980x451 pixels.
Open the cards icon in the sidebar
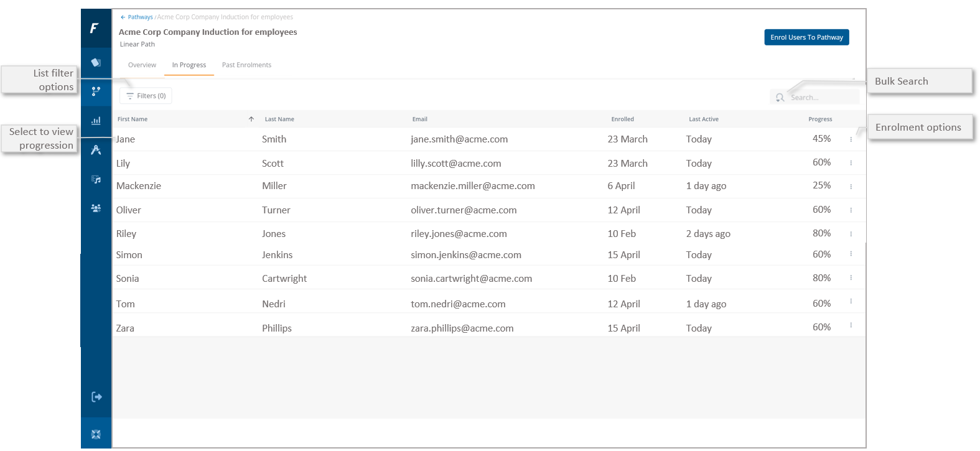click(96, 62)
